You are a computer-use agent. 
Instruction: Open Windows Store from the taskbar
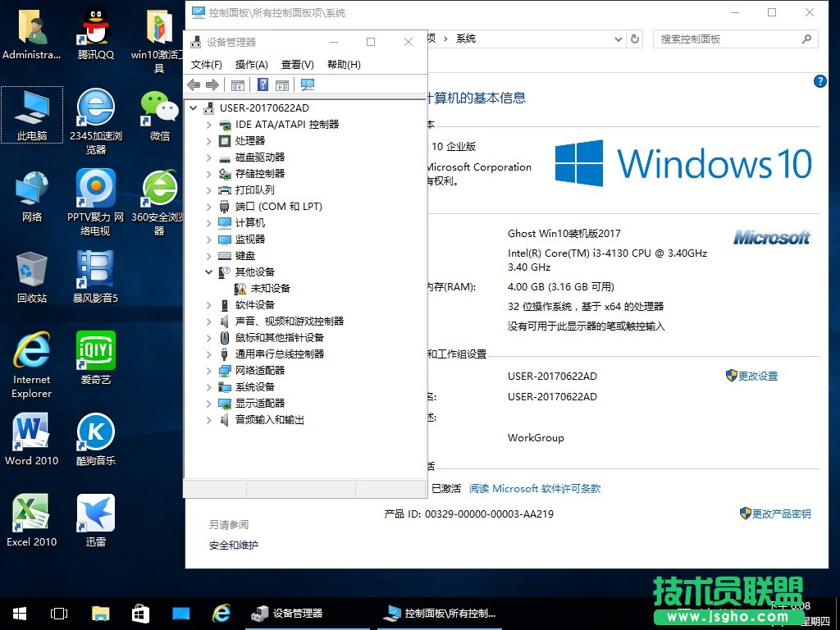click(140, 613)
